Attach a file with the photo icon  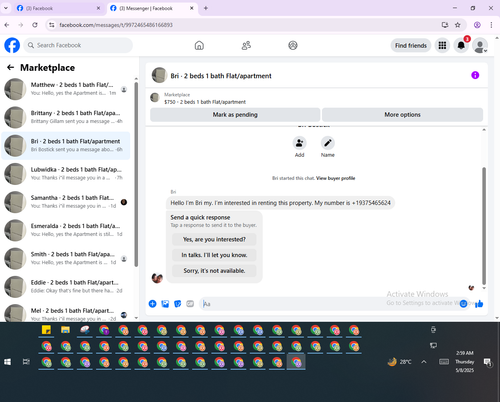(165, 304)
